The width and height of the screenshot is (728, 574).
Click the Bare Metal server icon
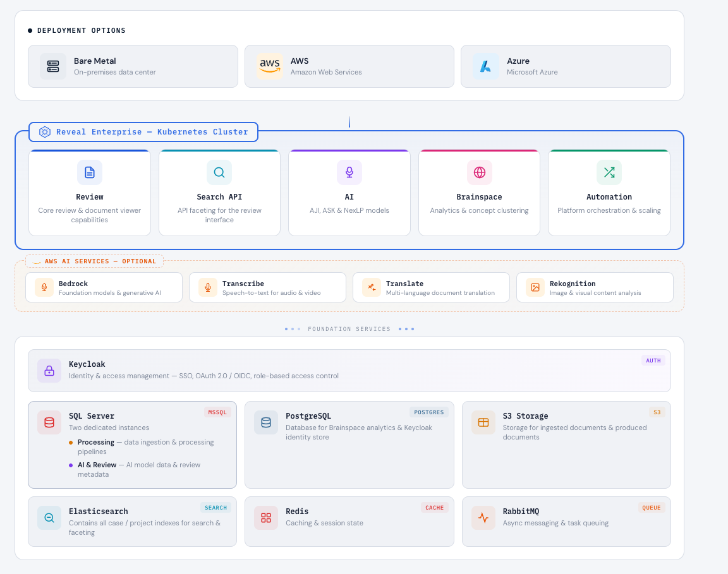point(53,66)
